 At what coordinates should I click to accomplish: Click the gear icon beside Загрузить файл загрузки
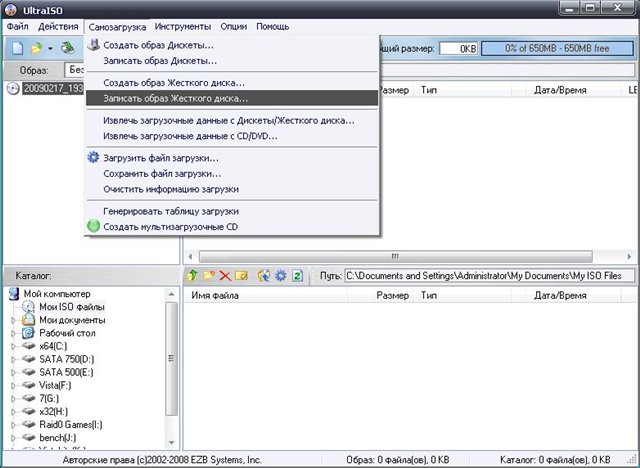click(93, 157)
